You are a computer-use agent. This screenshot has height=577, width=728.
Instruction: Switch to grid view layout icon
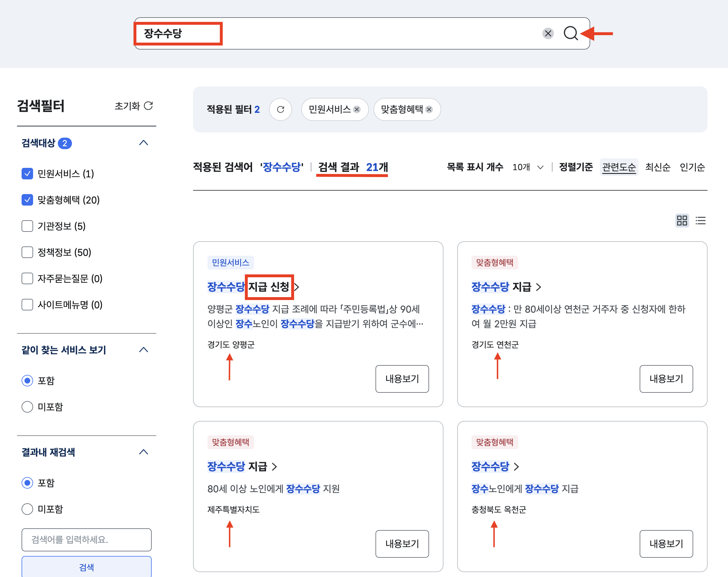[682, 221]
